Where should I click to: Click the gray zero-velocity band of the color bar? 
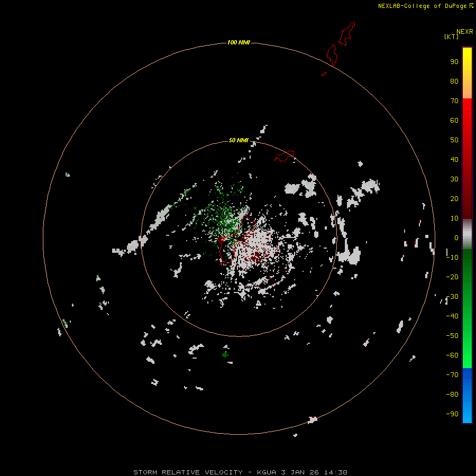[x=467, y=234]
